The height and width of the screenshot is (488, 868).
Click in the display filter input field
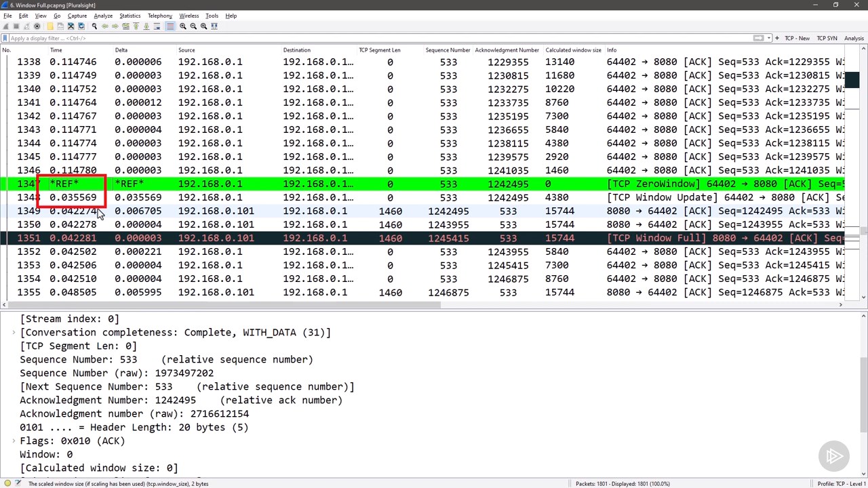(380, 38)
